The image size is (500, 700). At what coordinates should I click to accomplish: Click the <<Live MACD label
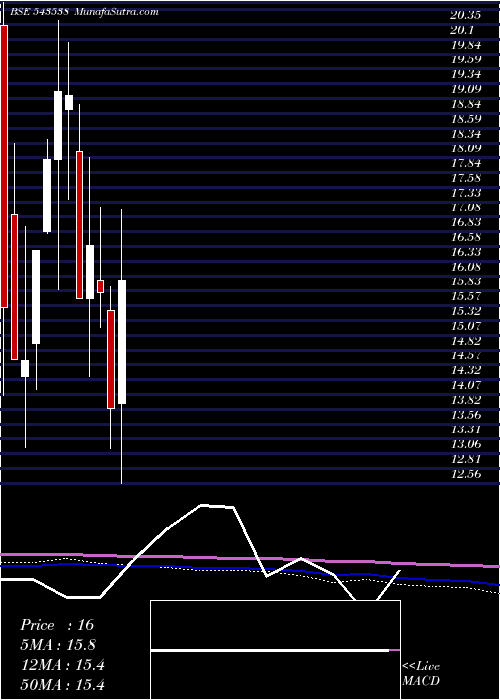421,673
